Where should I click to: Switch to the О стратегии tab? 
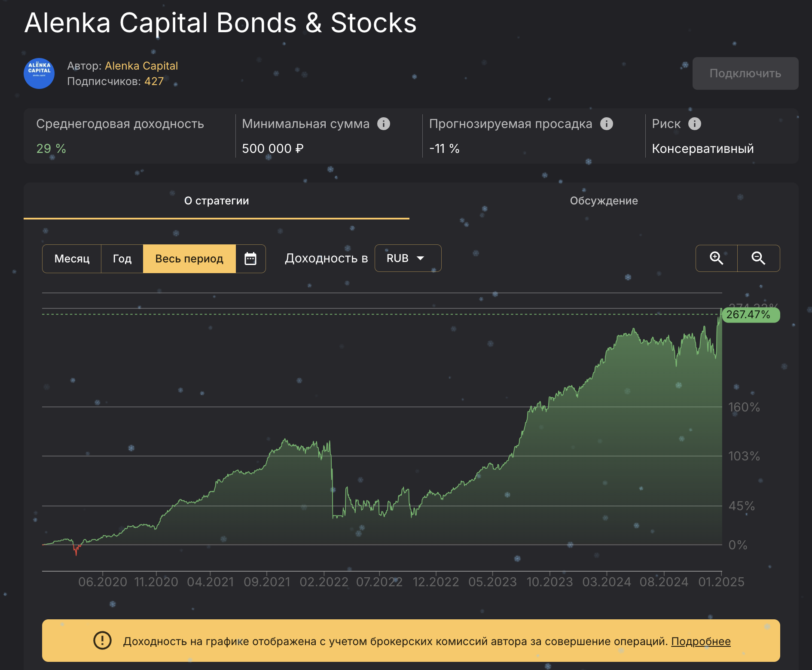[x=217, y=201]
